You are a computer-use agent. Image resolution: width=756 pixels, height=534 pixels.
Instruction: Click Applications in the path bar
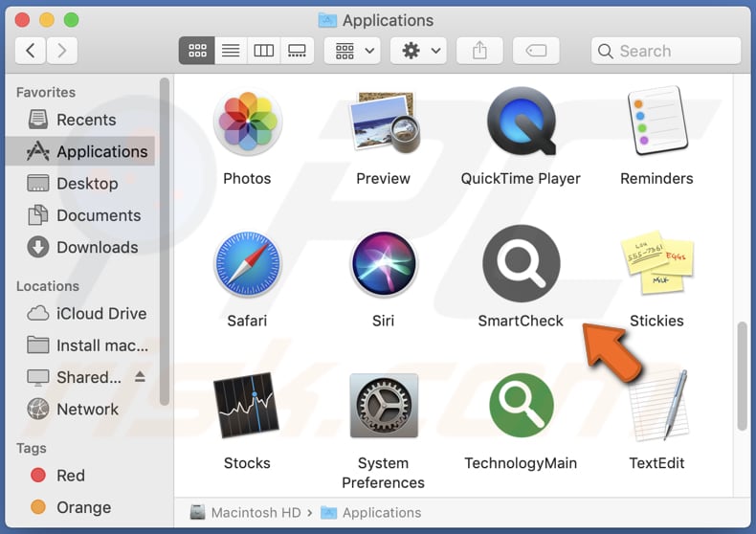coord(370,512)
